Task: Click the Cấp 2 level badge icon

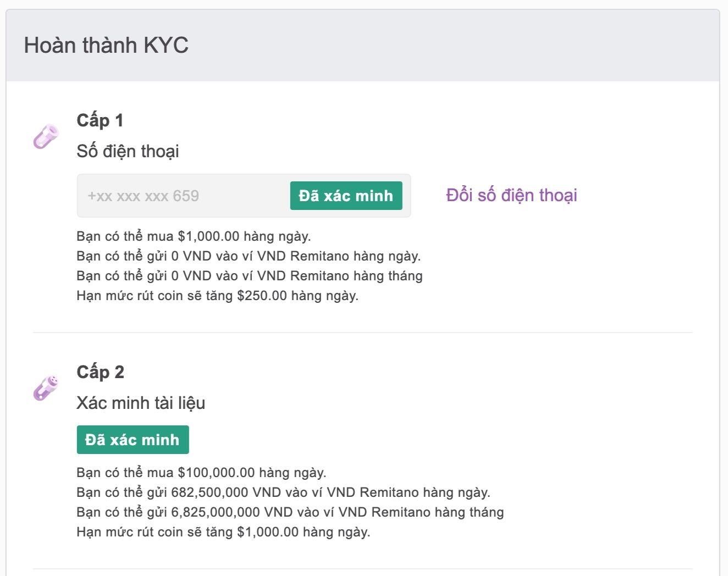Action: click(46, 388)
